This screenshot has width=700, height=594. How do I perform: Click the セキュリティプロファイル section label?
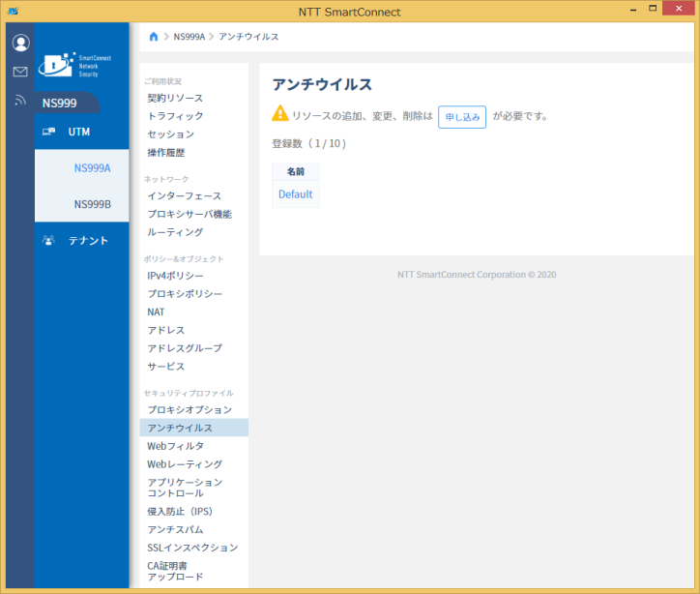(189, 393)
